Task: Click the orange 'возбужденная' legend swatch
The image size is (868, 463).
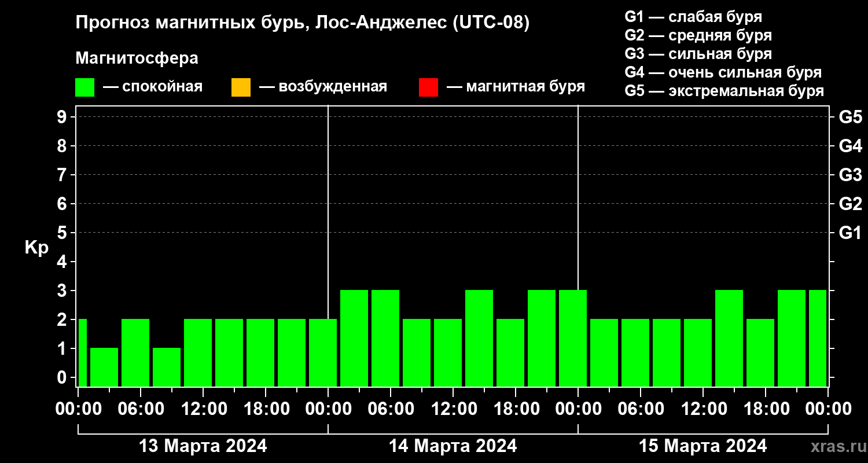Action: pyautogui.click(x=241, y=87)
